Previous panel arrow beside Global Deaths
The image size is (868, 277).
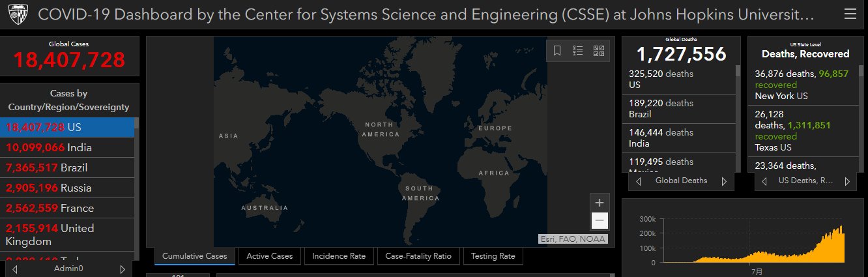tap(639, 181)
